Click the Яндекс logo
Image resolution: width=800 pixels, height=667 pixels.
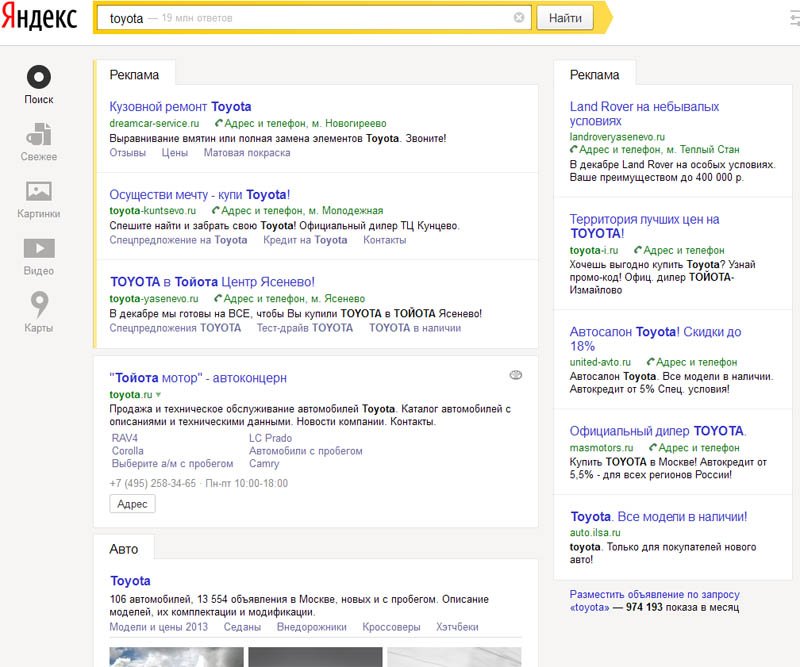click(39, 18)
